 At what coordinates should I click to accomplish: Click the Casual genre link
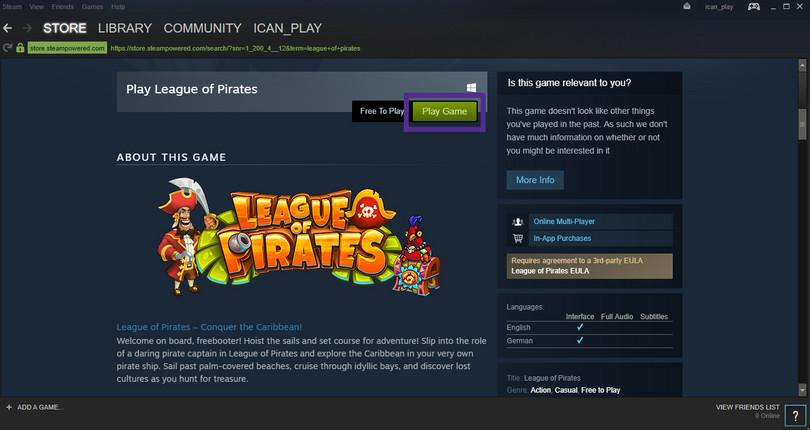pyautogui.click(x=566, y=390)
